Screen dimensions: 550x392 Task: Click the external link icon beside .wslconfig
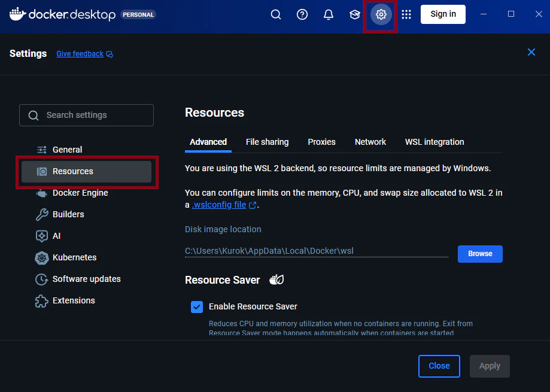252,205
